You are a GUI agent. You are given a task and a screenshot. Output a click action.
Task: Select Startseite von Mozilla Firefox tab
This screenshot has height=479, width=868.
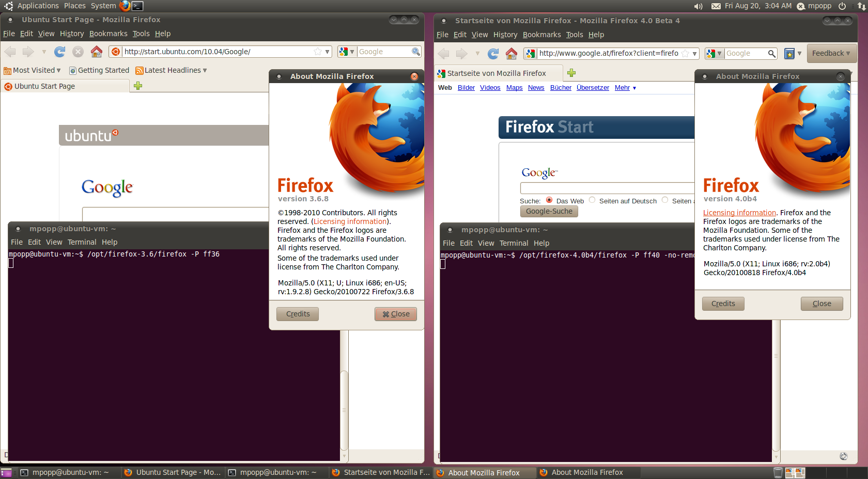point(499,73)
